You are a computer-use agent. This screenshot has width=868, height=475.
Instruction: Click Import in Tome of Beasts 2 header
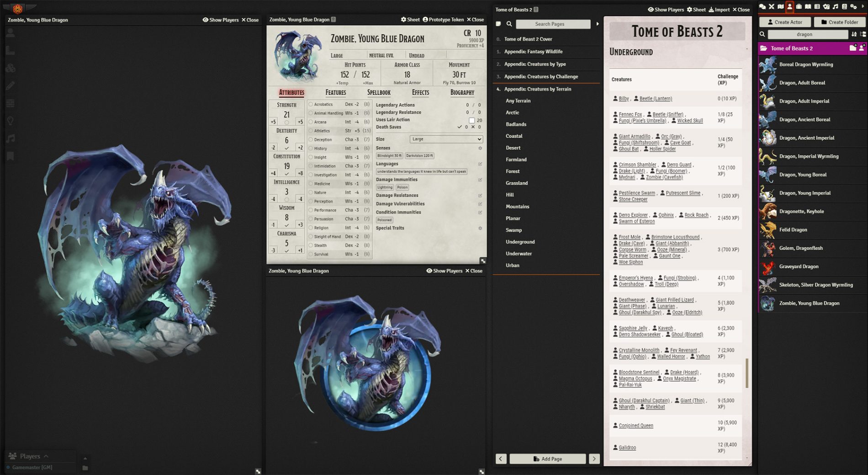coord(719,10)
